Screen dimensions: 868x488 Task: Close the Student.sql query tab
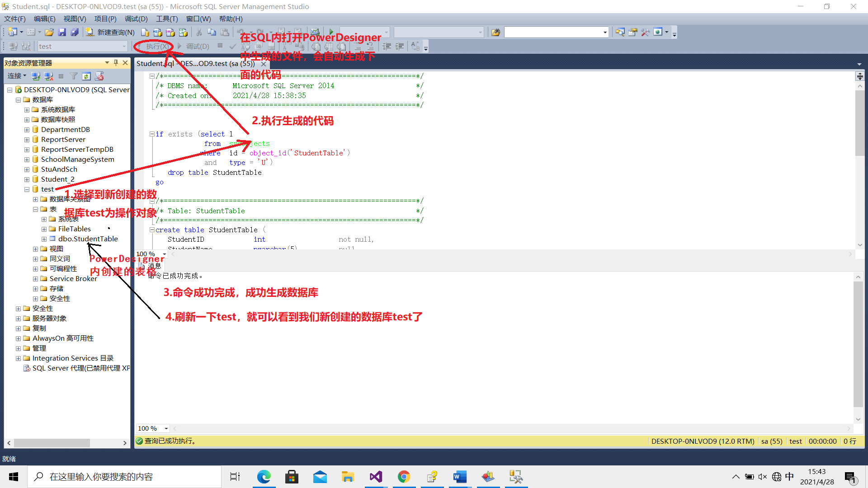pyautogui.click(x=264, y=64)
